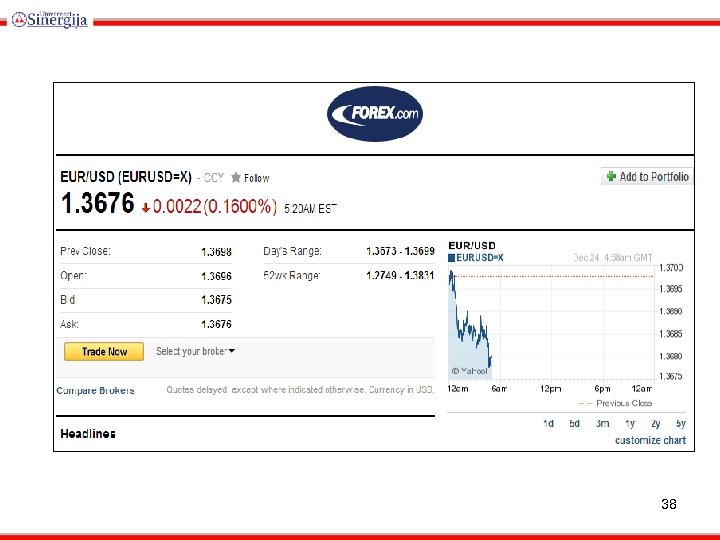Click the Yahoo! chart copyright label
The height and width of the screenshot is (540, 720).
[x=469, y=371]
